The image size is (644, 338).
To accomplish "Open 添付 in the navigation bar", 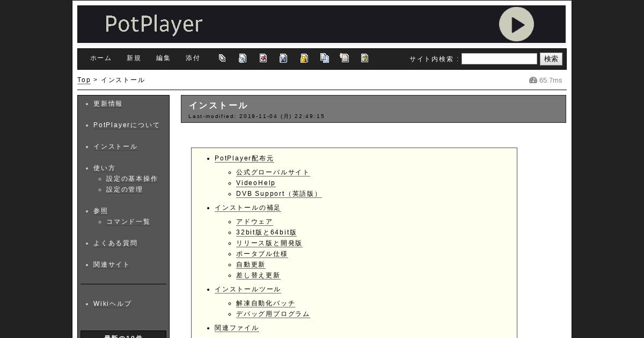I will [193, 58].
